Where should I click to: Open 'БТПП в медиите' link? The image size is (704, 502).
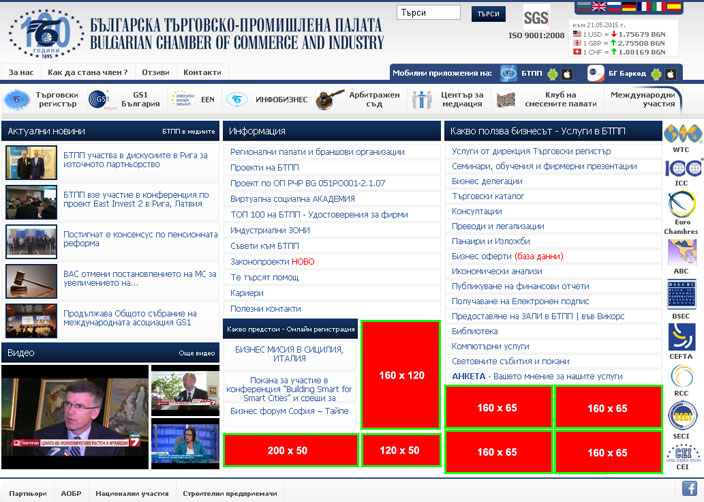pos(189,132)
